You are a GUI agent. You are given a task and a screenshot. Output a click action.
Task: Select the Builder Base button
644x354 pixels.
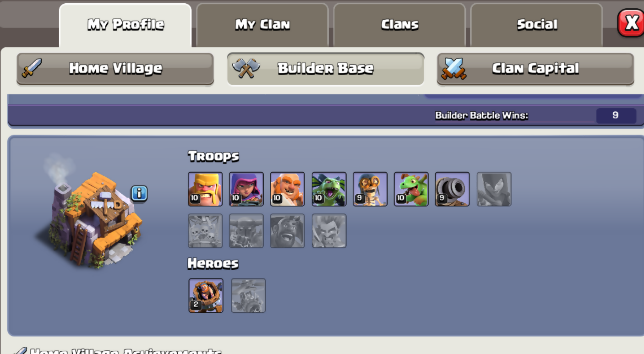click(326, 69)
